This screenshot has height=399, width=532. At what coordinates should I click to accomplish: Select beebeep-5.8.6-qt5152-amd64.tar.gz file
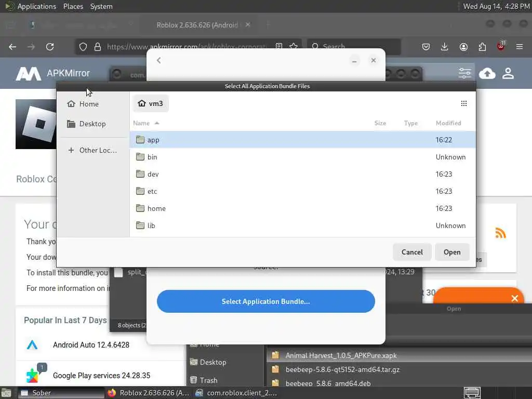[x=342, y=369]
